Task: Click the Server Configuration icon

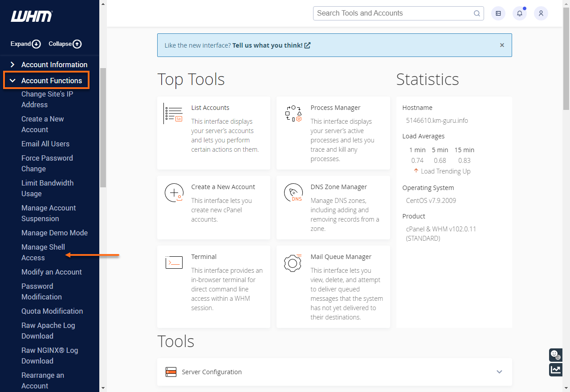Action: coord(171,372)
